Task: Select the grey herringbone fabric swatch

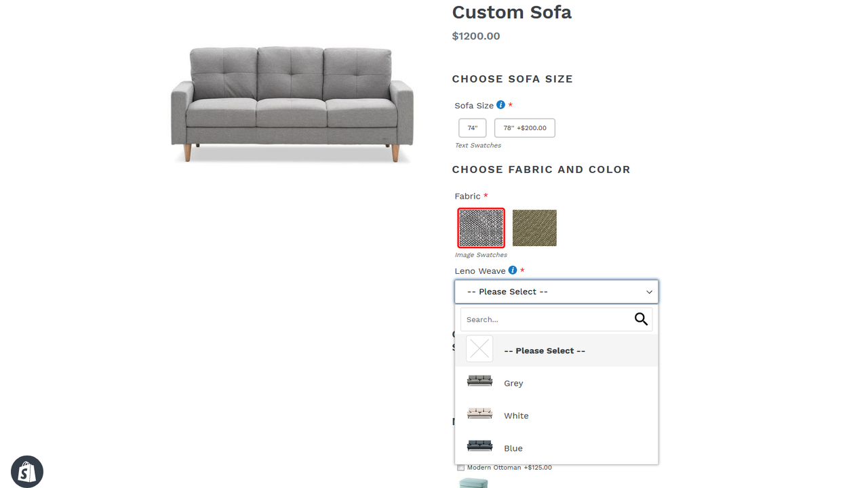Action: 481,228
